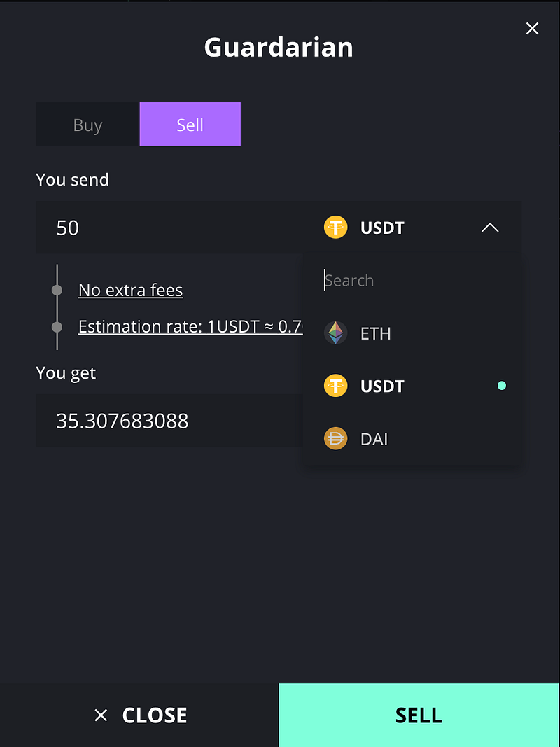
Task: Click the timeline dot beside No extra fees
Action: coord(57,290)
